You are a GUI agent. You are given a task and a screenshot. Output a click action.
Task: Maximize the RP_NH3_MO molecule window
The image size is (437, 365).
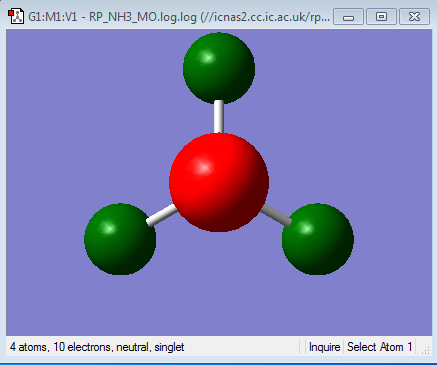pos(381,17)
